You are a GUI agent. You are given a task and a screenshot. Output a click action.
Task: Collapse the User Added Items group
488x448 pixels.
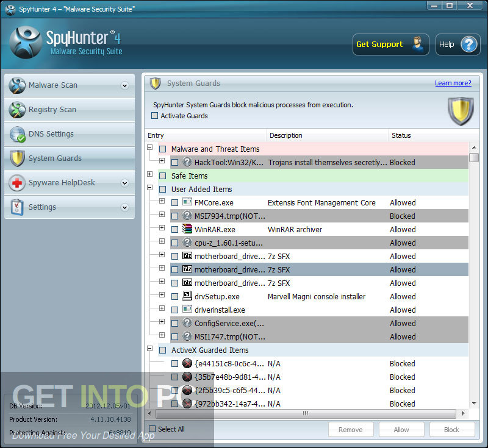coord(149,188)
